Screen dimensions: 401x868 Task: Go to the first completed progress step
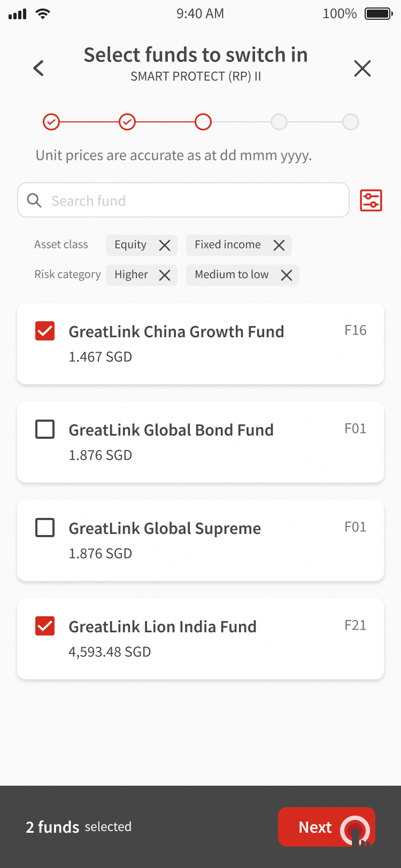click(51, 122)
